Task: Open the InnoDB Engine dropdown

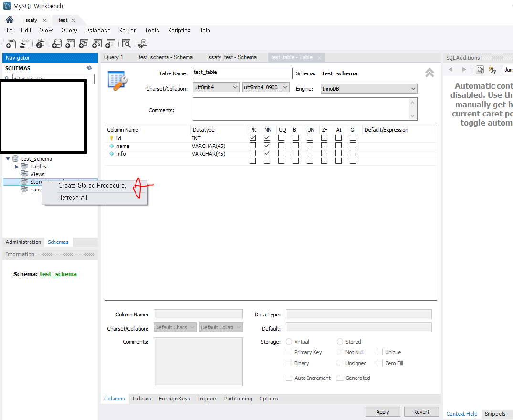Action: pos(369,89)
